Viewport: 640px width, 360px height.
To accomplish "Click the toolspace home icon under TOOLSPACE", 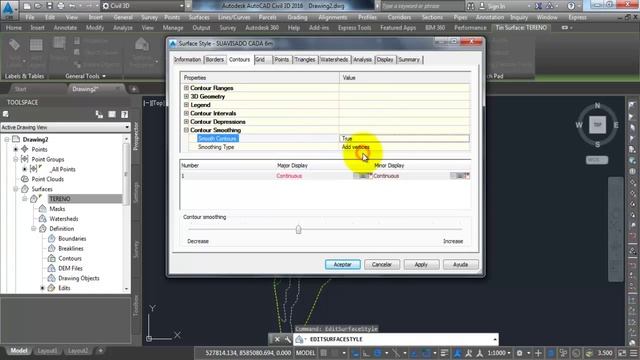I will tap(6, 114).
